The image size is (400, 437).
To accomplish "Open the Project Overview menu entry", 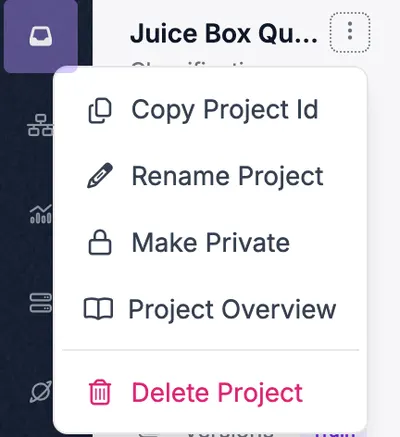I will (210, 309).
